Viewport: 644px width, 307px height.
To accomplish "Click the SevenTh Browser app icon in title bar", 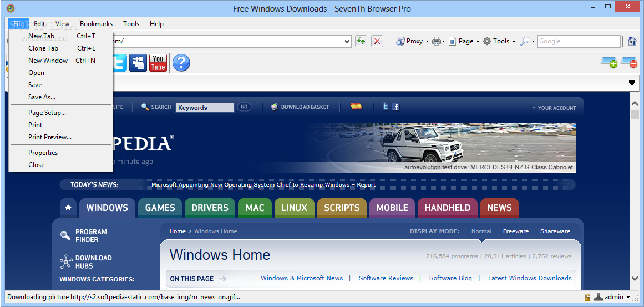I will (11, 8).
